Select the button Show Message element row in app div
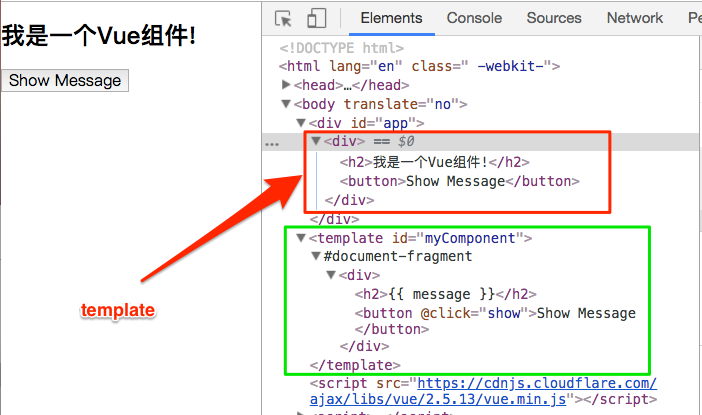Viewport: 702px width, 415px height. [459, 181]
